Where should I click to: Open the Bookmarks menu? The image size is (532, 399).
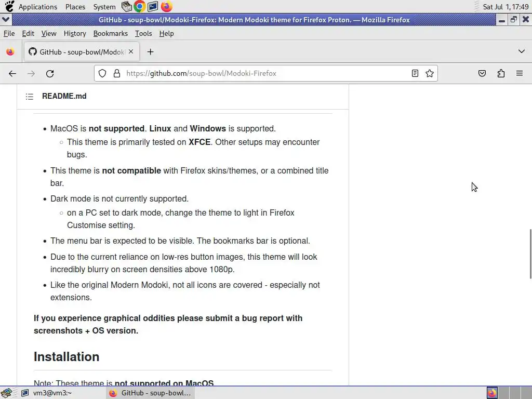(x=111, y=34)
